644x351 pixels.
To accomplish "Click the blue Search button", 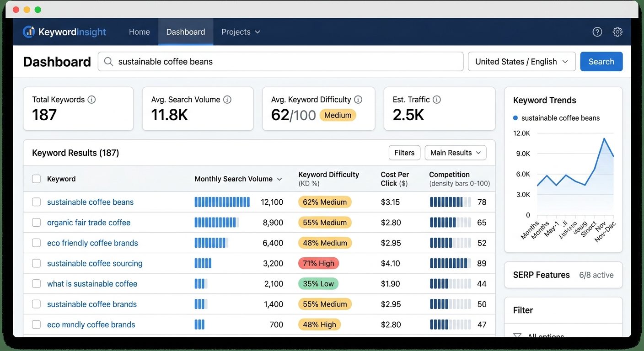I will click(x=601, y=62).
